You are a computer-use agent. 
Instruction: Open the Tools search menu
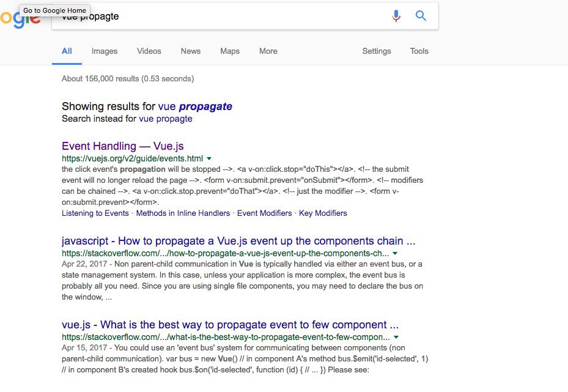(419, 51)
